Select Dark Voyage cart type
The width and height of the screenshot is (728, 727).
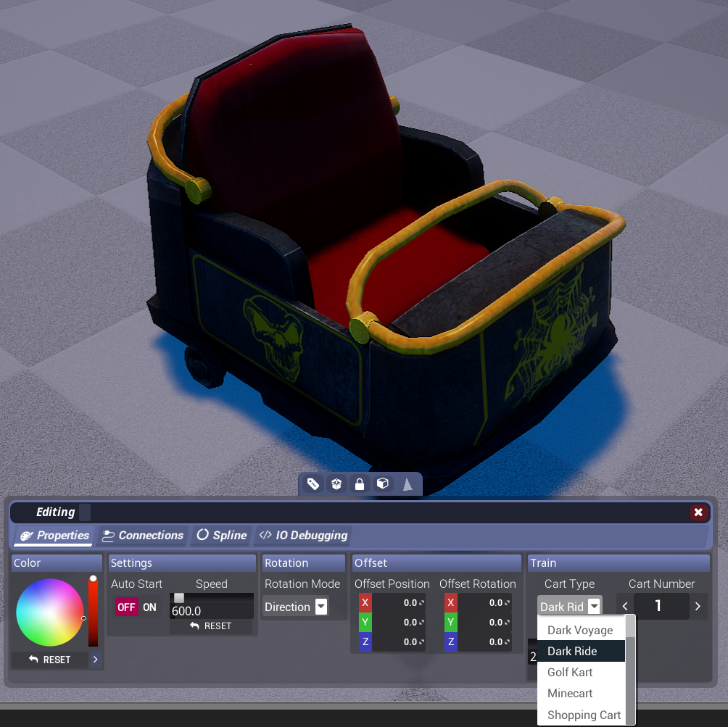(x=580, y=630)
